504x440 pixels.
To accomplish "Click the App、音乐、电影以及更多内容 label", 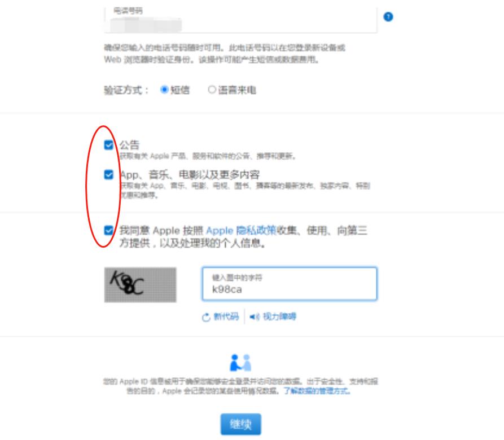I will point(190,175).
